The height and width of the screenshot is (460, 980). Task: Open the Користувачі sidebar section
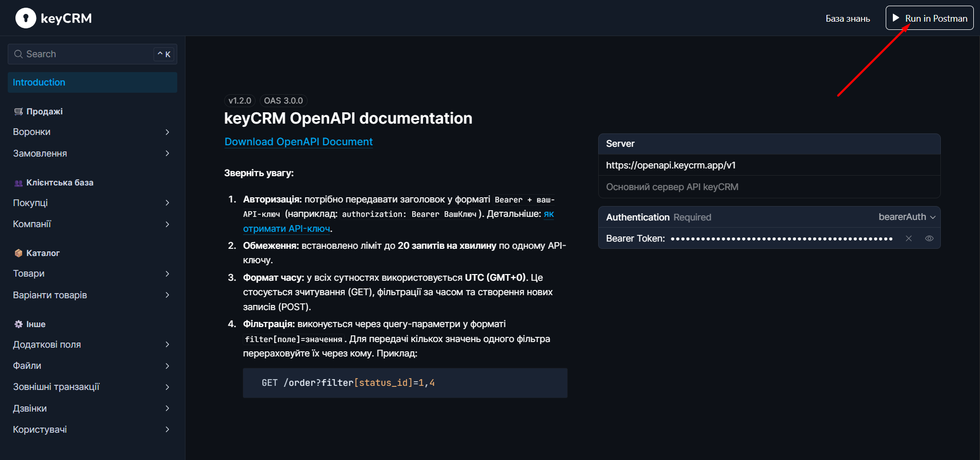[x=92, y=430]
